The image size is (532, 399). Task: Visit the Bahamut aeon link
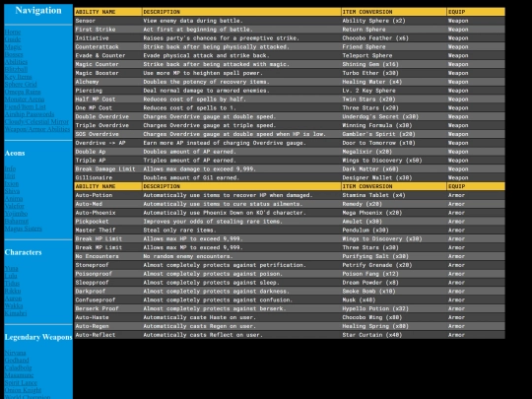click(17, 221)
